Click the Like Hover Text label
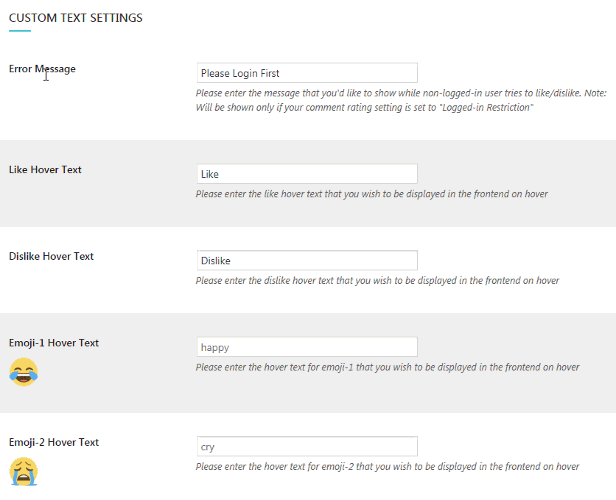Screen dimensions: 616x500 [45, 170]
